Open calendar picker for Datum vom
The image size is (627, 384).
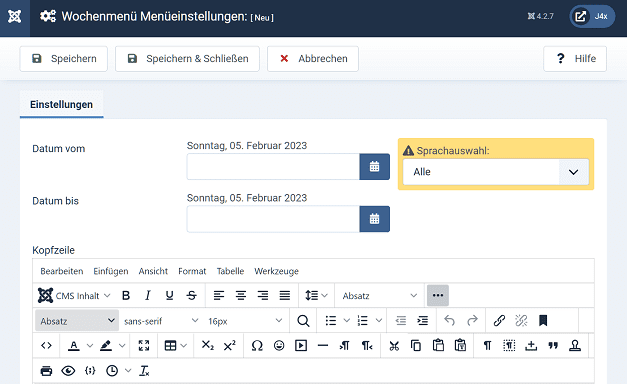375,167
